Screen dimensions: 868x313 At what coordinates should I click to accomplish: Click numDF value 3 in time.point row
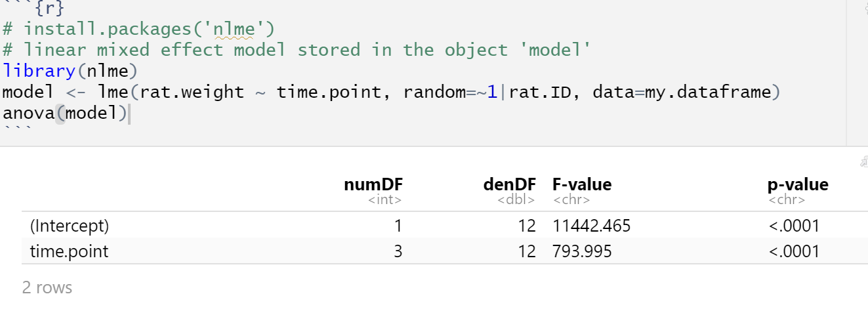click(398, 251)
